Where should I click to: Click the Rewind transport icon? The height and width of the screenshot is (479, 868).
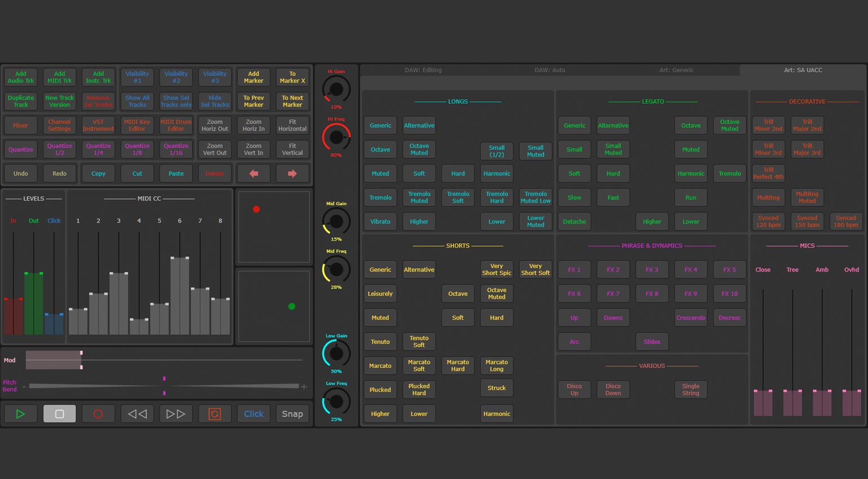[x=137, y=414]
